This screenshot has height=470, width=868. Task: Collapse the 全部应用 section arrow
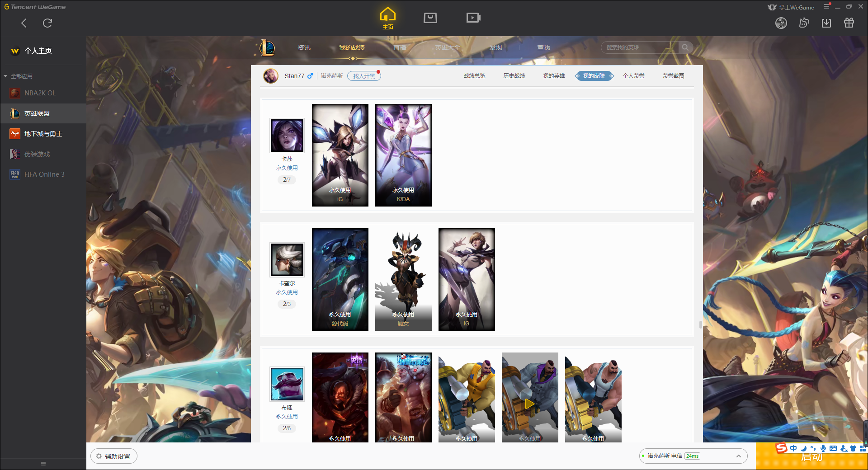[x=5, y=76]
